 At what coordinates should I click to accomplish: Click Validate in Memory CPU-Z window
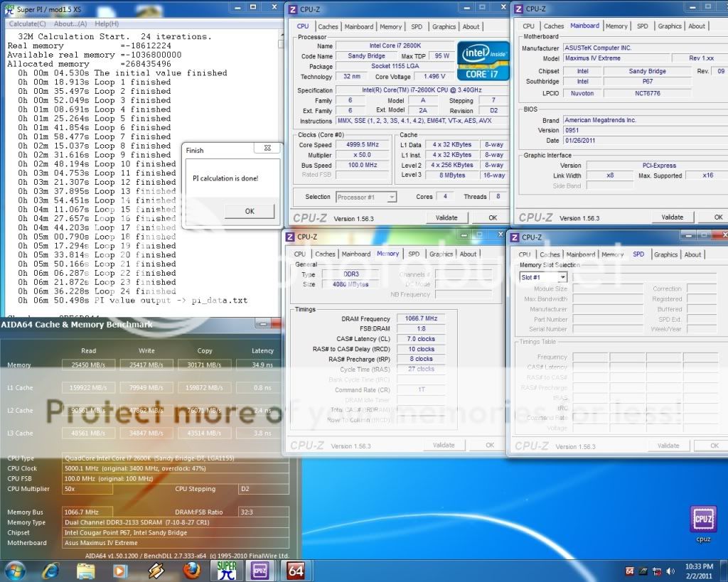click(444, 445)
